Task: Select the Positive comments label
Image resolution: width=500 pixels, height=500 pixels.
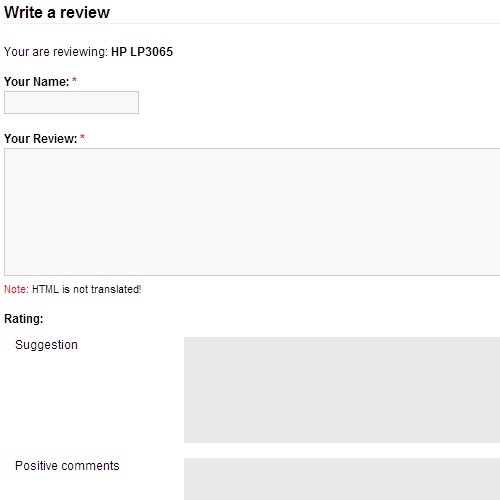Action: click(x=67, y=466)
